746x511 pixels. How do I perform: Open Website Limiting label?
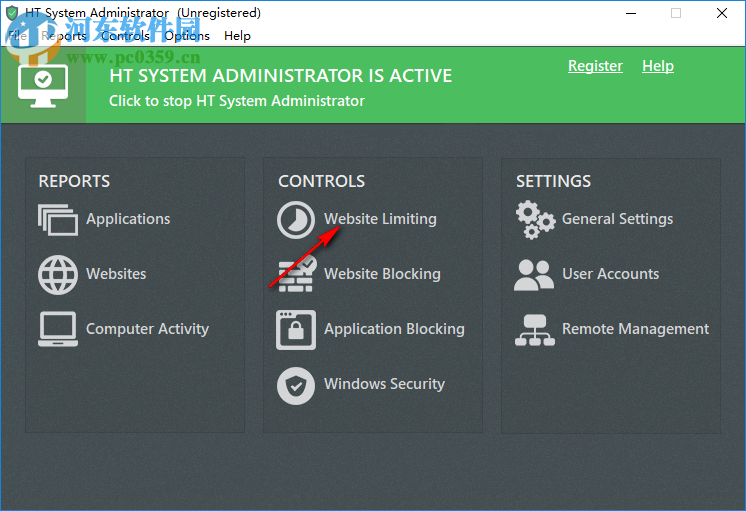pos(380,219)
